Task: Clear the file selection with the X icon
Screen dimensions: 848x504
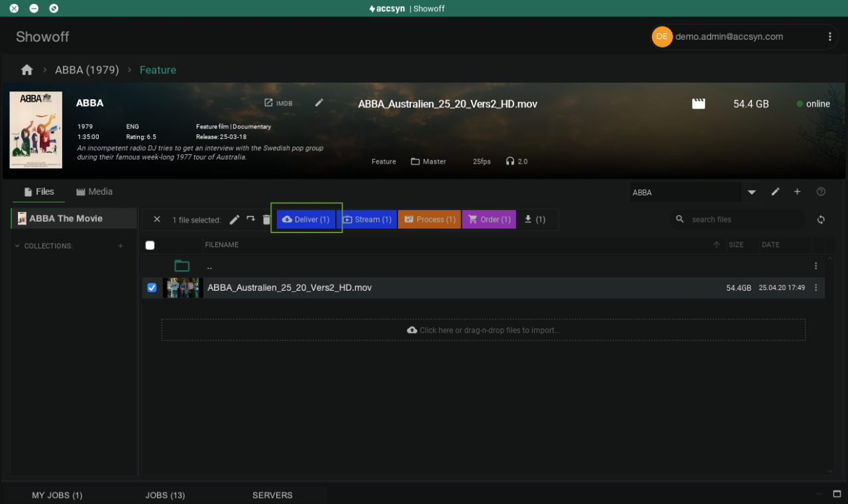Action: tap(157, 219)
